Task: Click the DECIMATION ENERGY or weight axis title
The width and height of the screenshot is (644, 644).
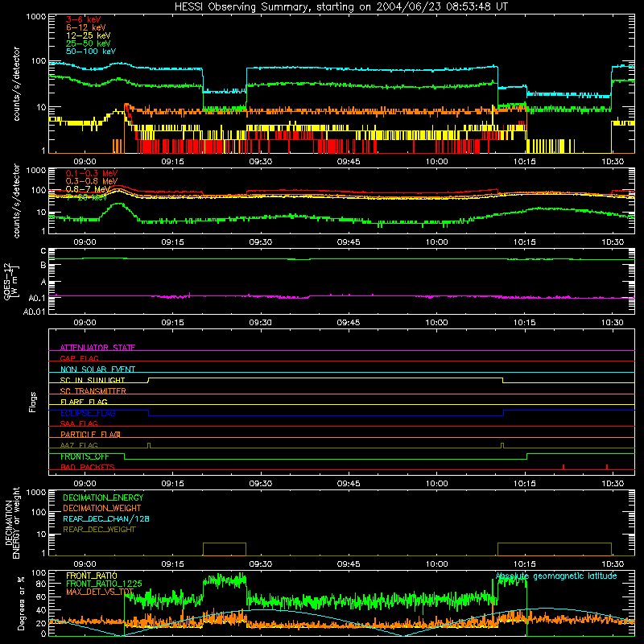Action: click(12, 522)
